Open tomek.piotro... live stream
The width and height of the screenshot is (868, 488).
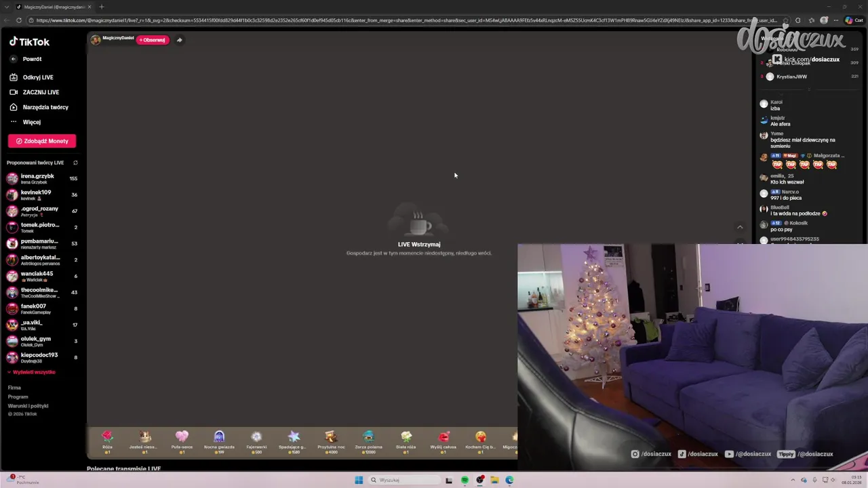42,228
